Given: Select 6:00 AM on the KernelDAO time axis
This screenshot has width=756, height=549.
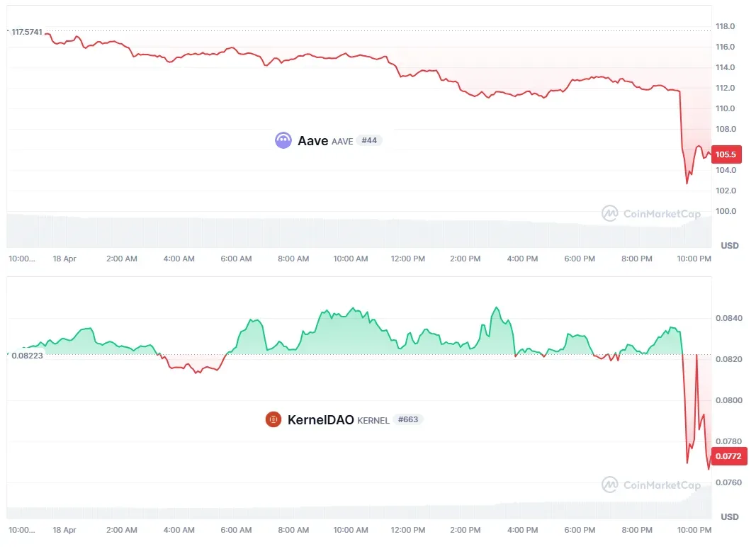Looking at the screenshot, I should click(x=236, y=530).
